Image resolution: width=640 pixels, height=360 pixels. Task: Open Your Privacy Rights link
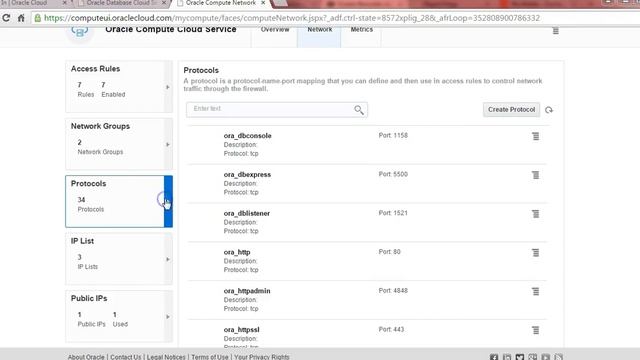[262, 357]
